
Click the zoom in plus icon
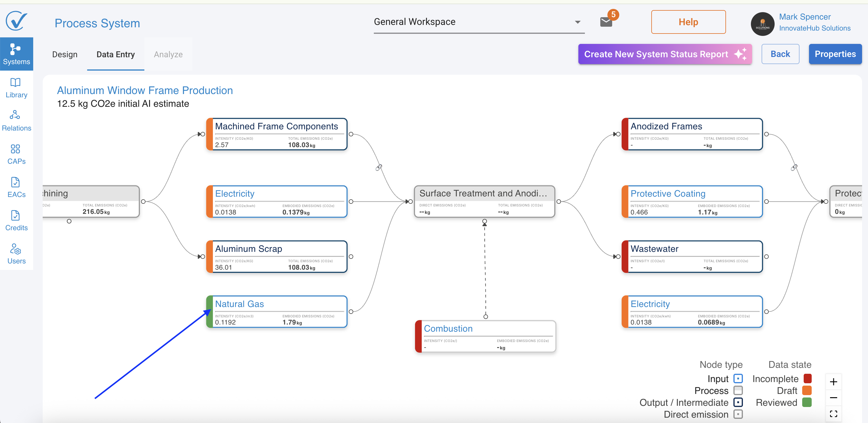[833, 381]
